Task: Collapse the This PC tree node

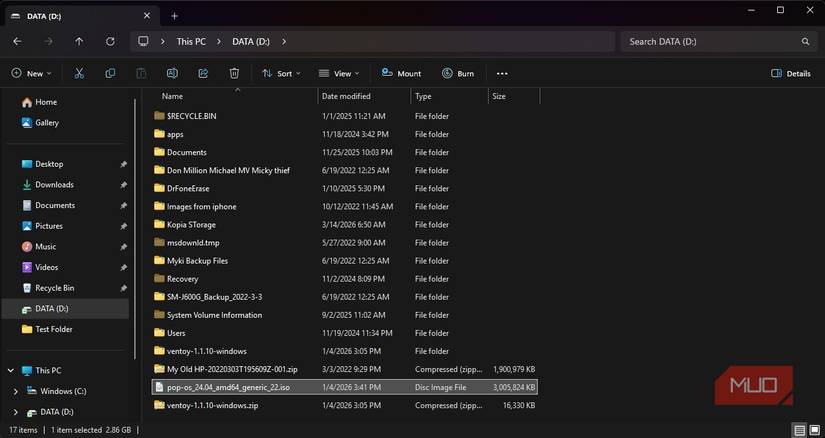Action: pos(11,371)
